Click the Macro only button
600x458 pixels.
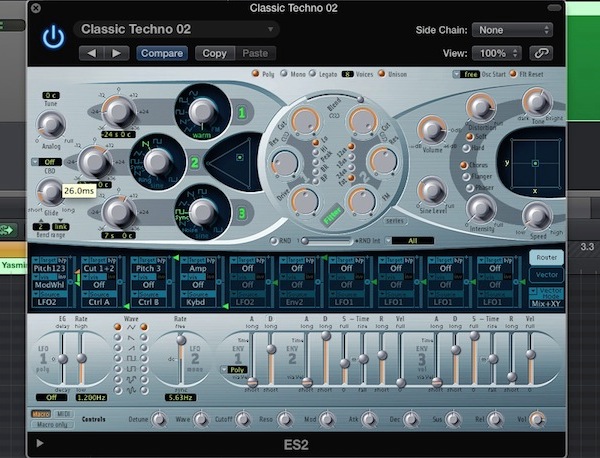coord(52,424)
